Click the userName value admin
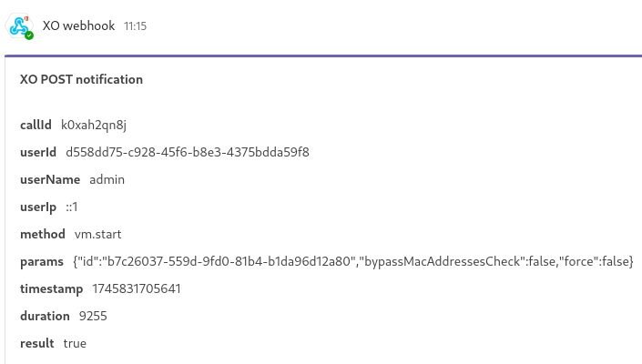Screen dimensions: 642x364 coord(107,179)
